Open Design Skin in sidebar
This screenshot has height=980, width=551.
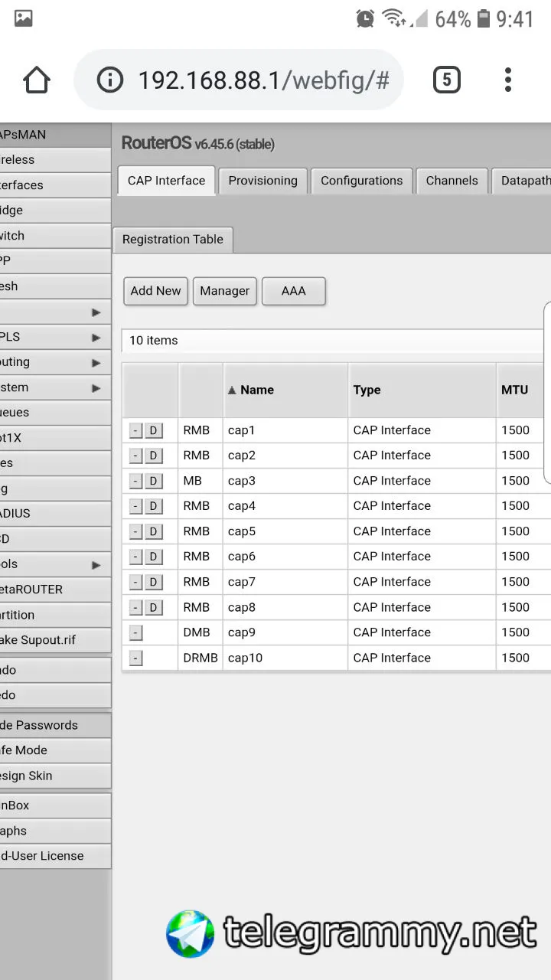tap(55, 776)
